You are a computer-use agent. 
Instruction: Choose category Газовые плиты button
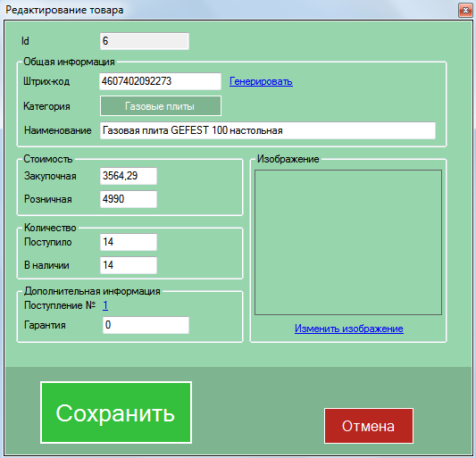click(x=161, y=106)
